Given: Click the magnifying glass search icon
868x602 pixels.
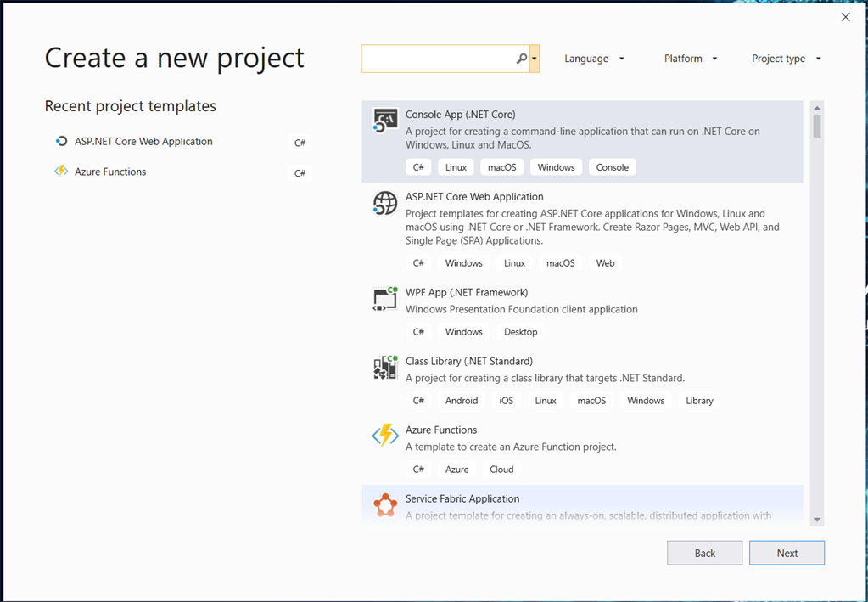Looking at the screenshot, I should [x=522, y=58].
